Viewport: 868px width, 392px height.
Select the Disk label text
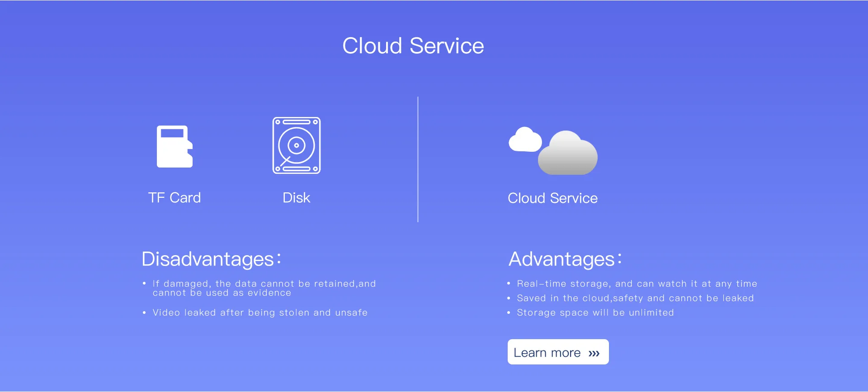coord(297,198)
